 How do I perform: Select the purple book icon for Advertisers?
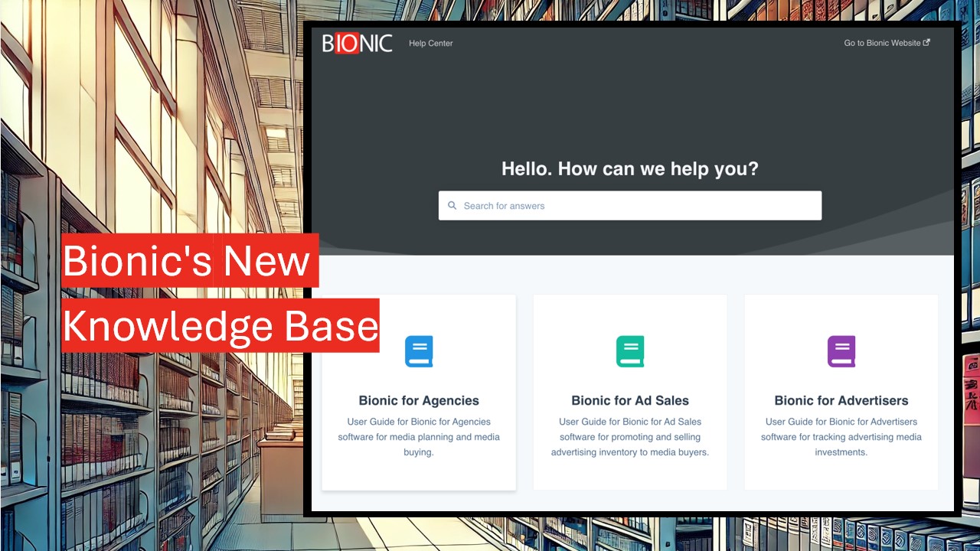(841, 351)
